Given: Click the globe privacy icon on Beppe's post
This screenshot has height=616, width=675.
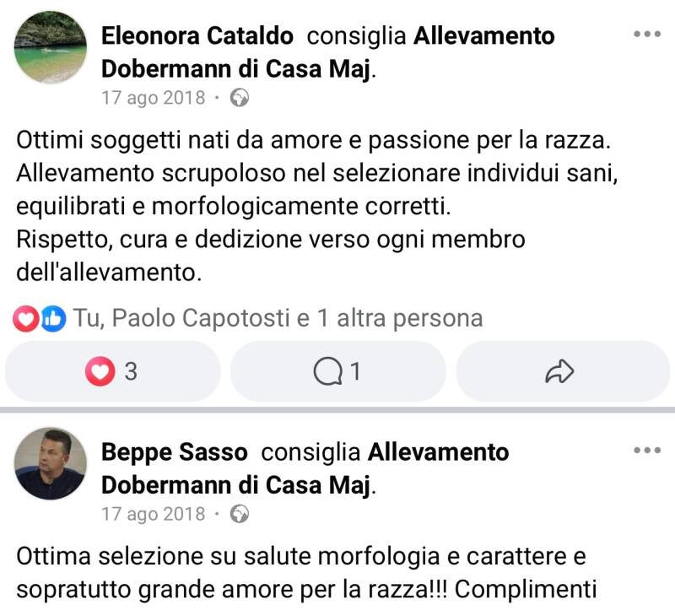Looking at the screenshot, I should [240, 514].
